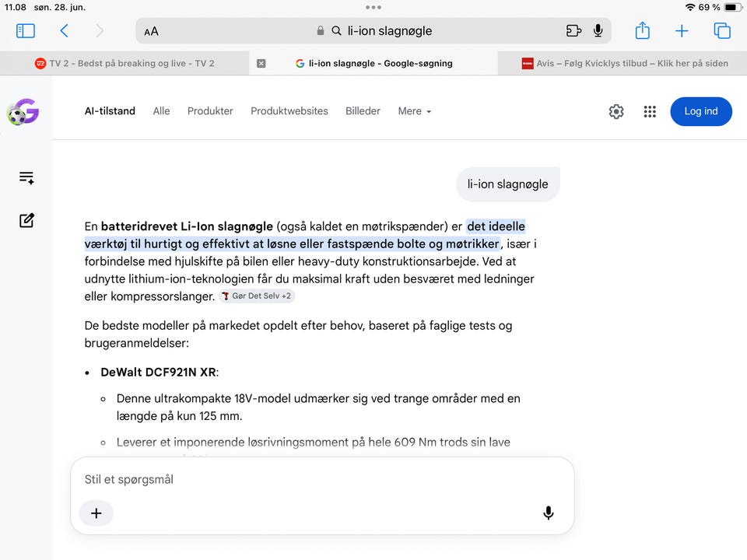Open the Safari share sheet
Image resolution: width=747 pixels, height=560 pixels.
pos(642,30)
